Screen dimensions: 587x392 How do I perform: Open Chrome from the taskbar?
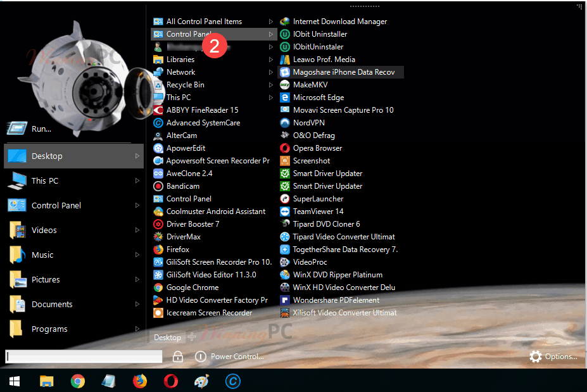coord(77,381)
